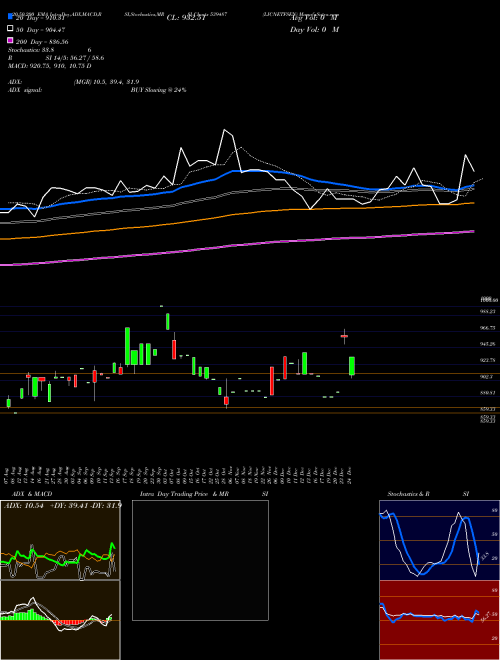Image resolution: width=500 pixels, height=660 pixels.
Task: Click the empty intraday trading price panel
Action: [x=200, y=560]
